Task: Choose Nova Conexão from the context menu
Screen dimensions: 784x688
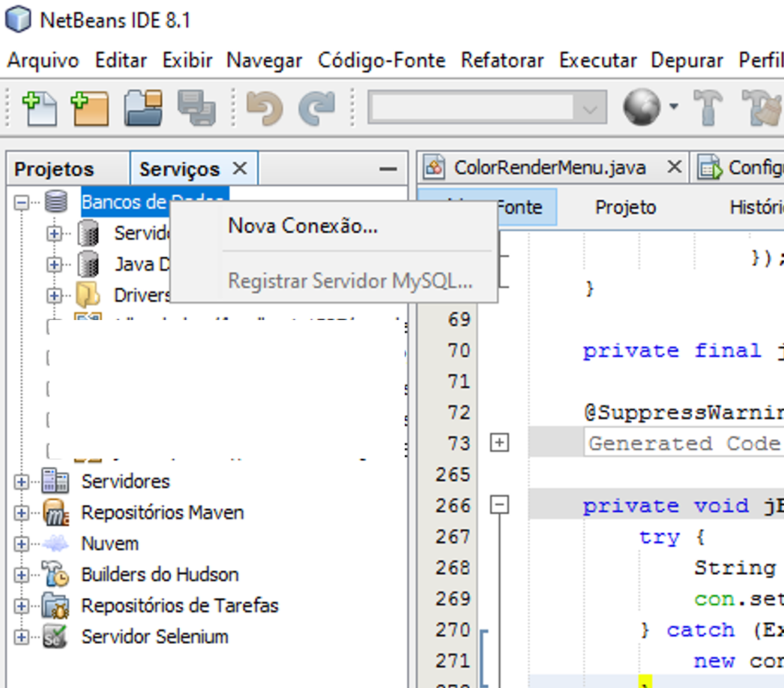Action: point(334,226)
